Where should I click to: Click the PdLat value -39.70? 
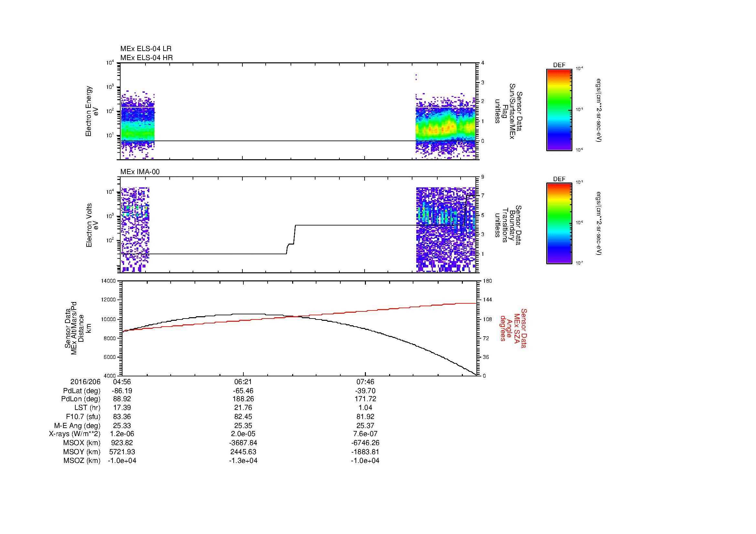(365, 391)
